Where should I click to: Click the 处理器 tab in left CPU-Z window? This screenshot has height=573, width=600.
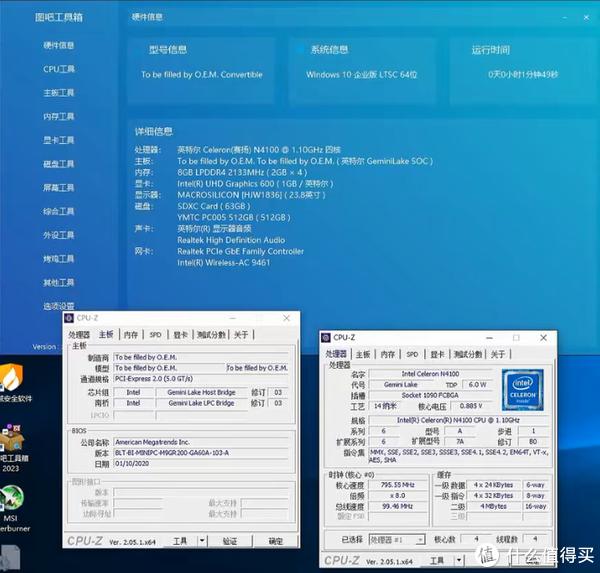[x=79, y=335]
